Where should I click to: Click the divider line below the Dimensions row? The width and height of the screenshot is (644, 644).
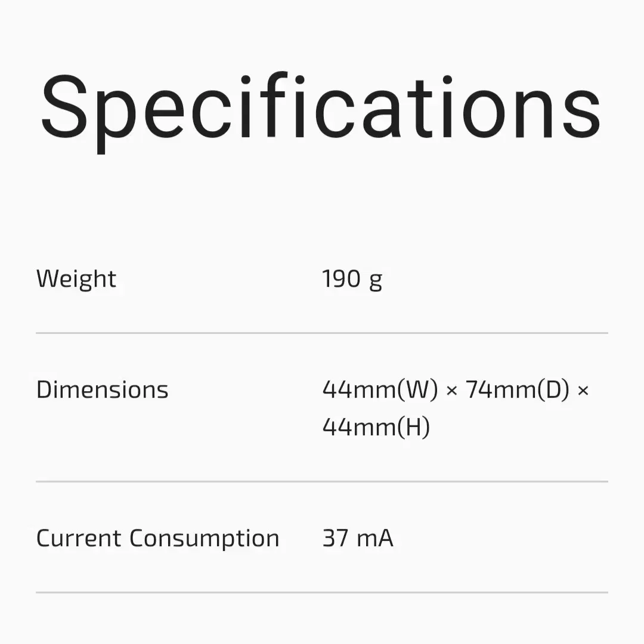[x=322, y=481]
